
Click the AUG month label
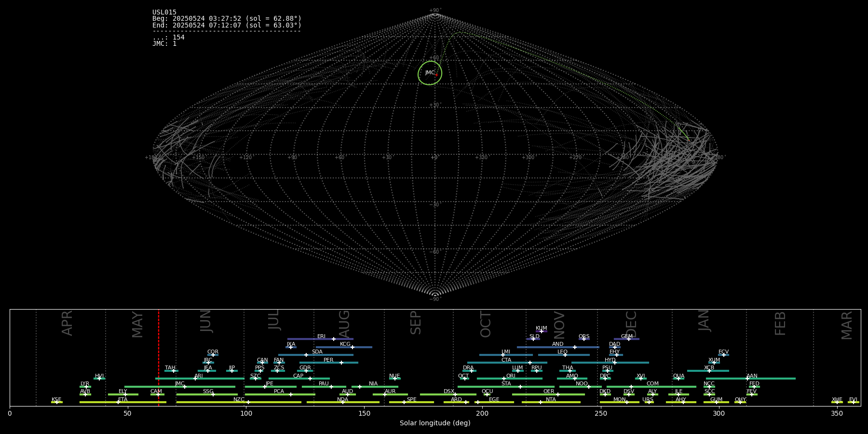[x=344, y=324]
